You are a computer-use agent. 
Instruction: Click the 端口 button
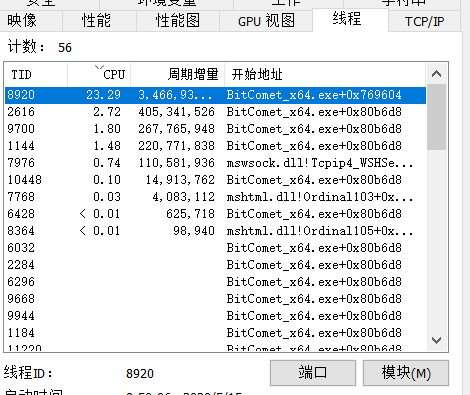[x=313, y=373]
